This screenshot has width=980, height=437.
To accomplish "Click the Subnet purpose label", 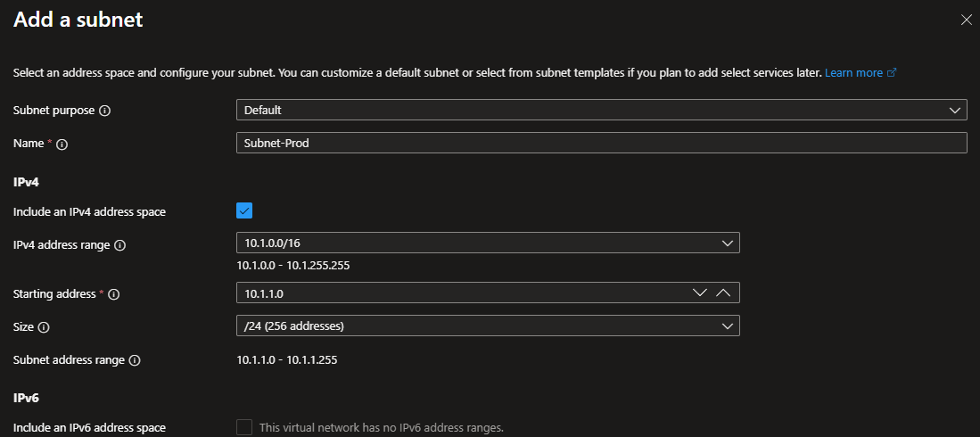I will (54, 110).
